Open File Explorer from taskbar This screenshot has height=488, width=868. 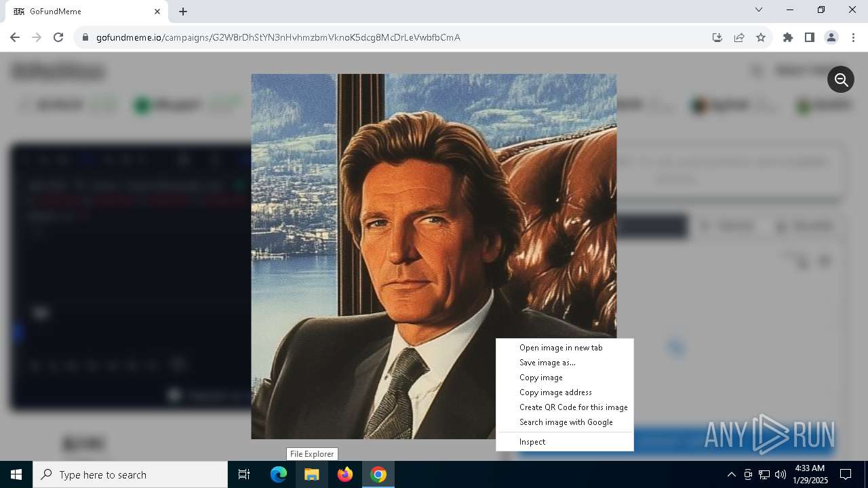[312, 474]
